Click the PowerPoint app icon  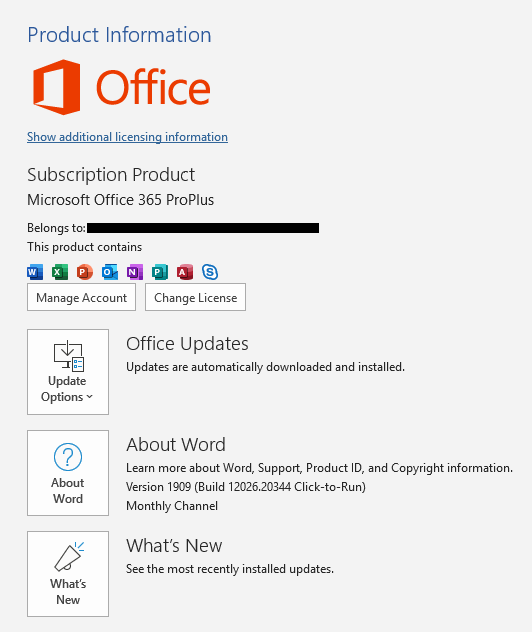tap(85, 272)
